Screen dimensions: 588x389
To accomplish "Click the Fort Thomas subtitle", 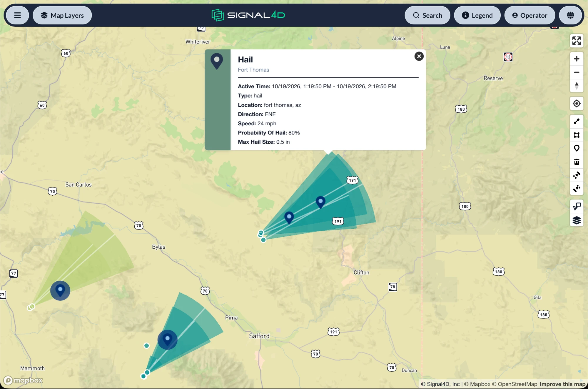I will coord(253,70).
